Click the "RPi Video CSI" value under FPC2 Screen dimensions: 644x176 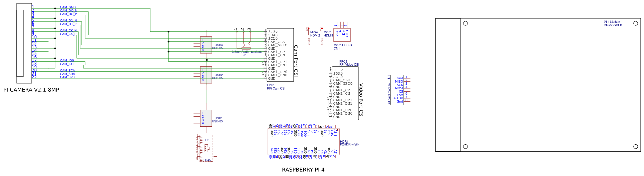click(349, 65)
